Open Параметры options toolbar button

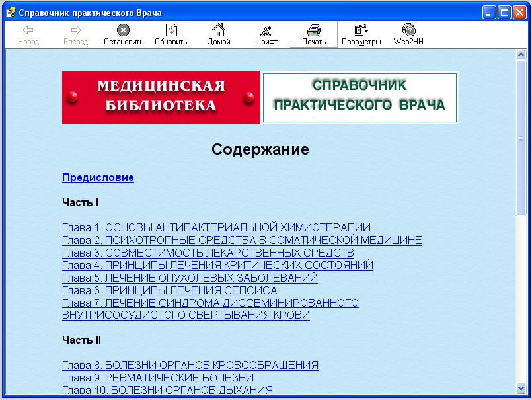pos(361,34)
